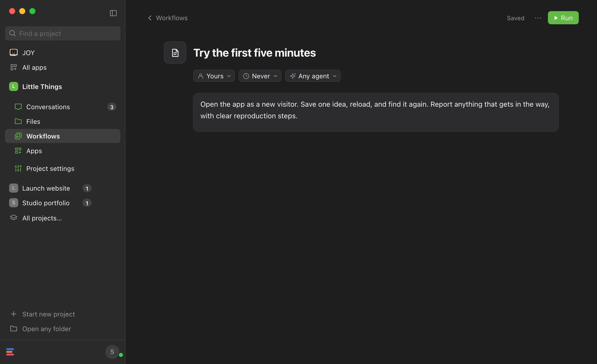This screenshot has height=364, width=597.
Task: Focus the Find a project search field
Action: (x=63, y=33)
